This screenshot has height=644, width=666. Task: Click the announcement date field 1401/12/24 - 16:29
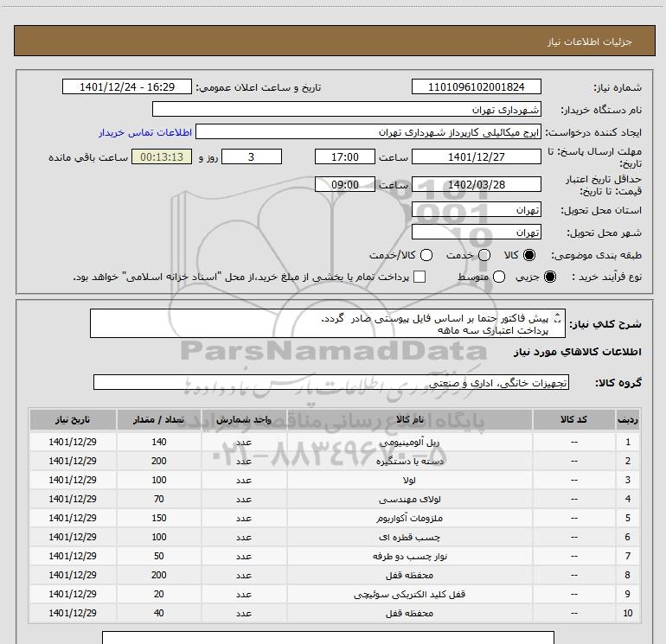pos(127,87)
